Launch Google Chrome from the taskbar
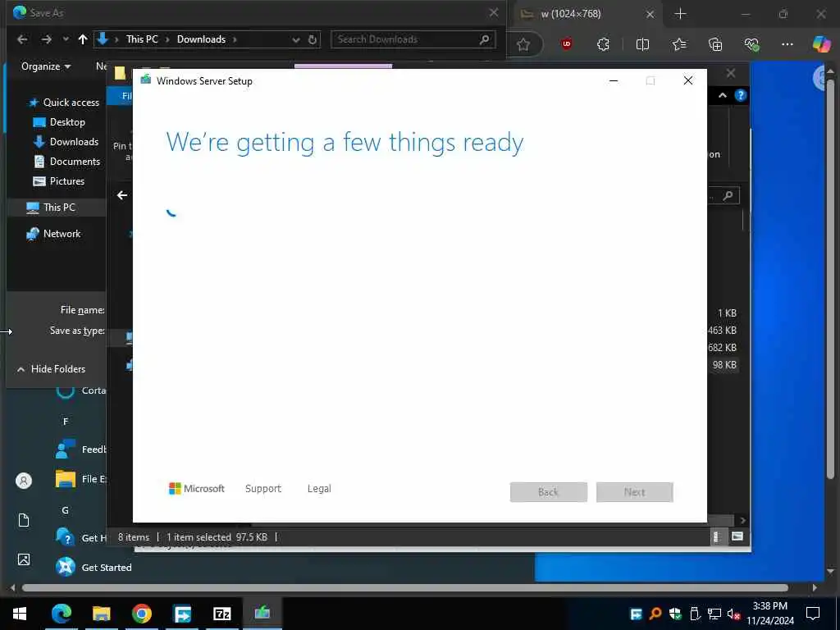This screenshot has width=840, height=630. click(141, 614)
